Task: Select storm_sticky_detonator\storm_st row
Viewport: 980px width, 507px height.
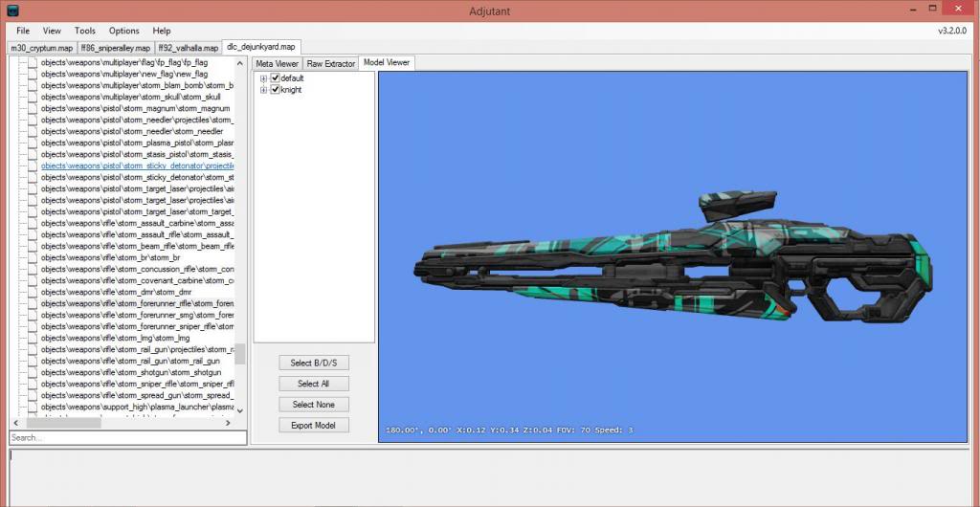Action: (138, 177)
